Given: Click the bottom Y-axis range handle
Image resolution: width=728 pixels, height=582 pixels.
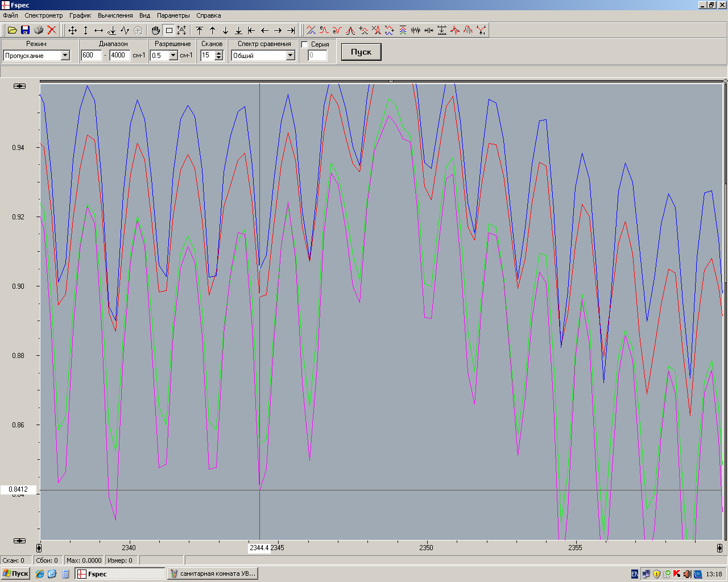Looking at the screenshot, I should click(20, 541).
